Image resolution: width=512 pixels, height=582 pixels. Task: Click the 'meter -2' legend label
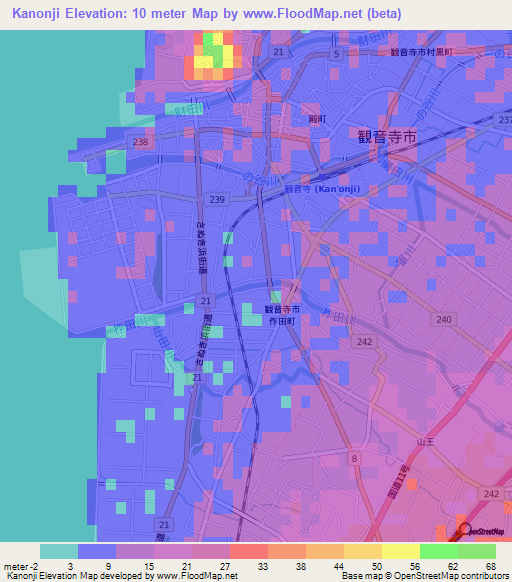point(21,567)
